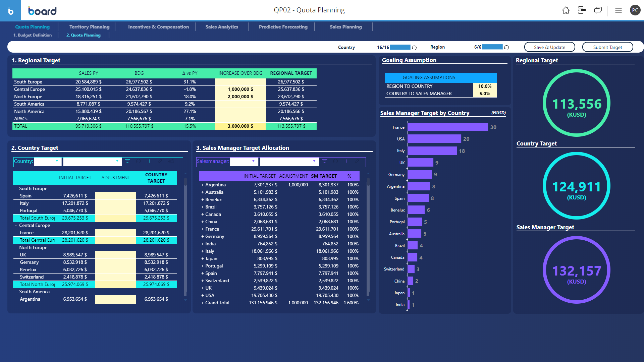
Task: Select the filter icon next to Country selector
Action: pos(128,161)
